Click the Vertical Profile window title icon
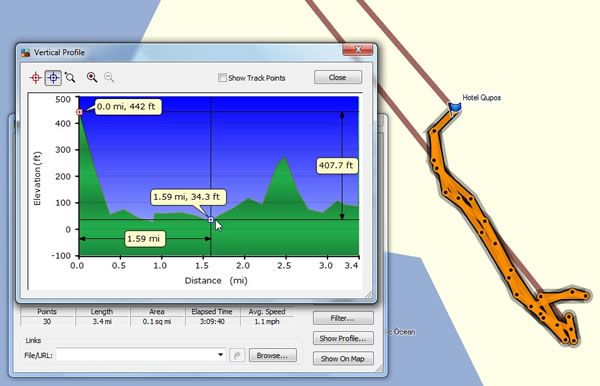Screen dimensions: 600x386 click(x=26, y=53)
